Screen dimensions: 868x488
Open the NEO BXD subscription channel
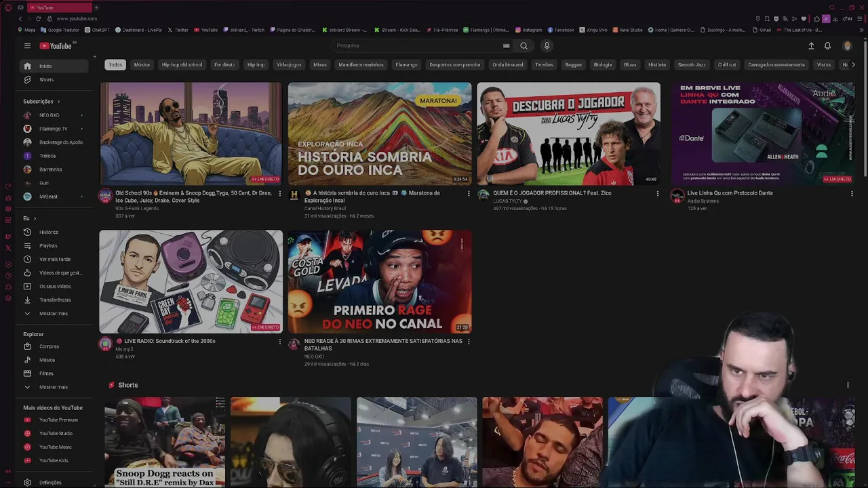pos(54,115)
